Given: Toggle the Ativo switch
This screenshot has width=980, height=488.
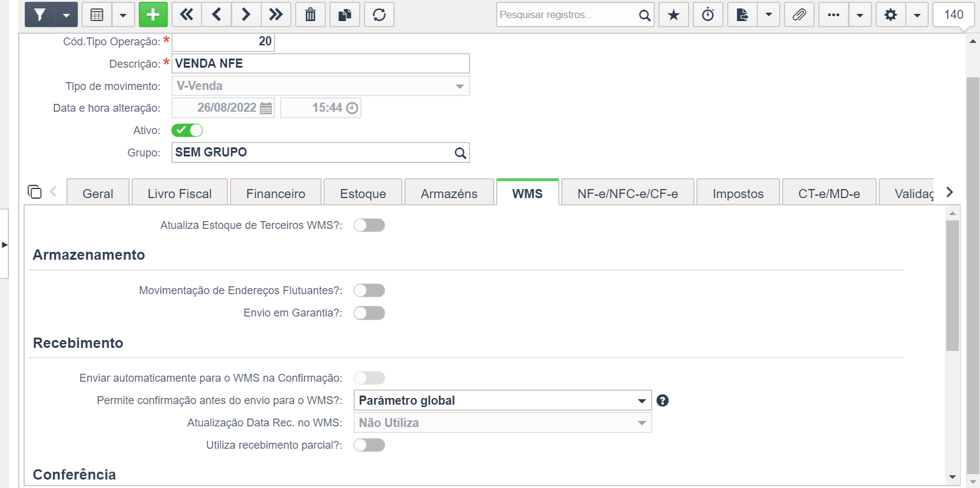Looking at the screenshot, I should [187, 130].
